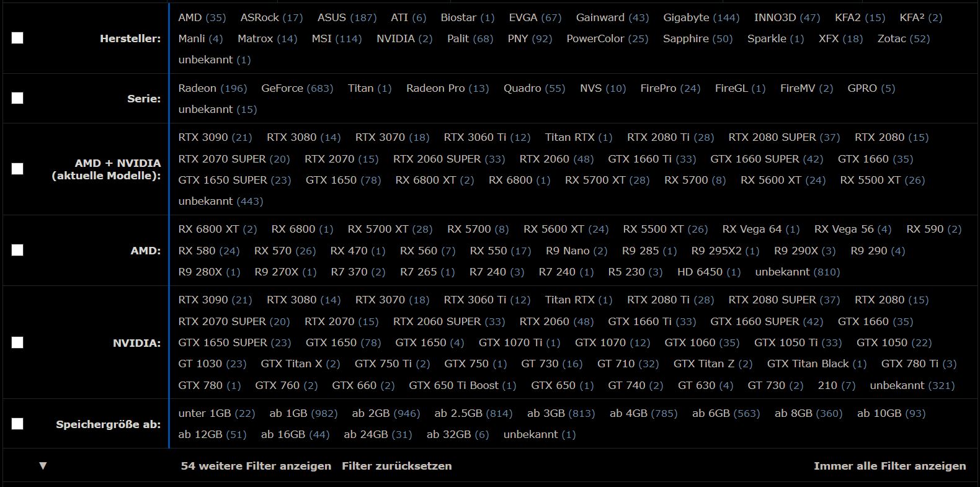Viewport: 980px width, 487px height.
Task: Pick Zotac from the manufacturers
Action: pyautogui.click(x=903, y=38)
